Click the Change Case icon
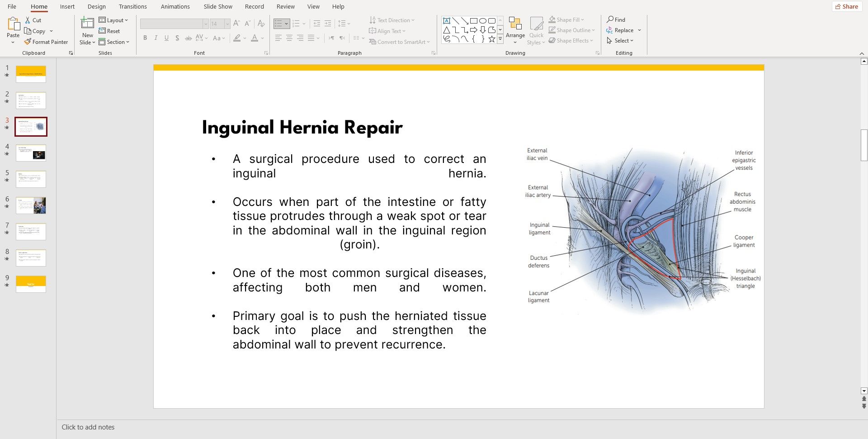 pyautogui.click(x=217, y=38)
